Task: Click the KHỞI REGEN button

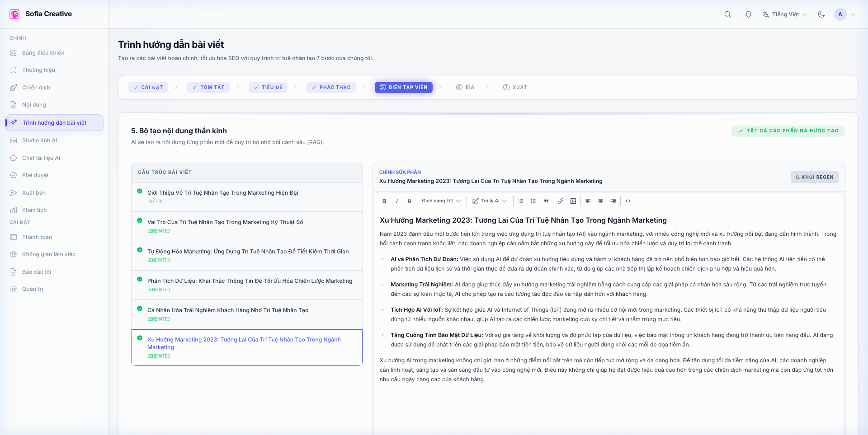Action: tap(815, 177)
